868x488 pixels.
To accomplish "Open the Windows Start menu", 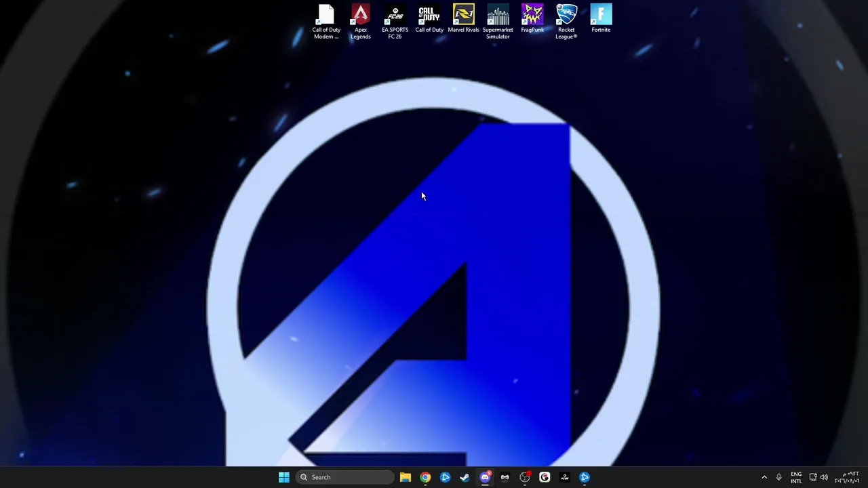I will (x=284, y=477).
